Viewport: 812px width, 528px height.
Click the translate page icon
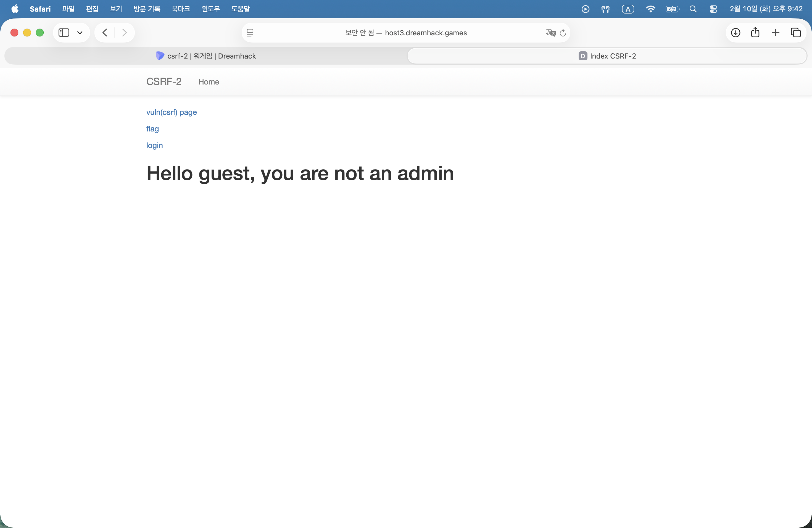(550, 33)
